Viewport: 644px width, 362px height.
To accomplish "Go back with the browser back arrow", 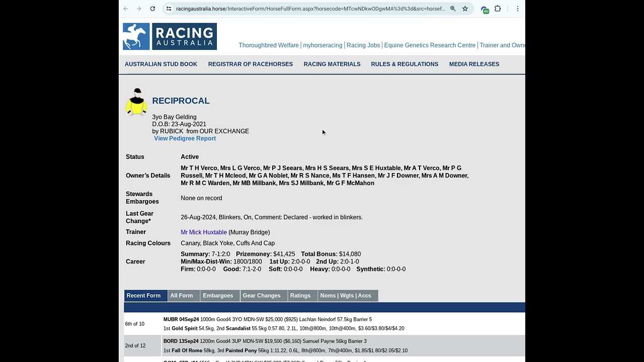I will pos(126,9).
